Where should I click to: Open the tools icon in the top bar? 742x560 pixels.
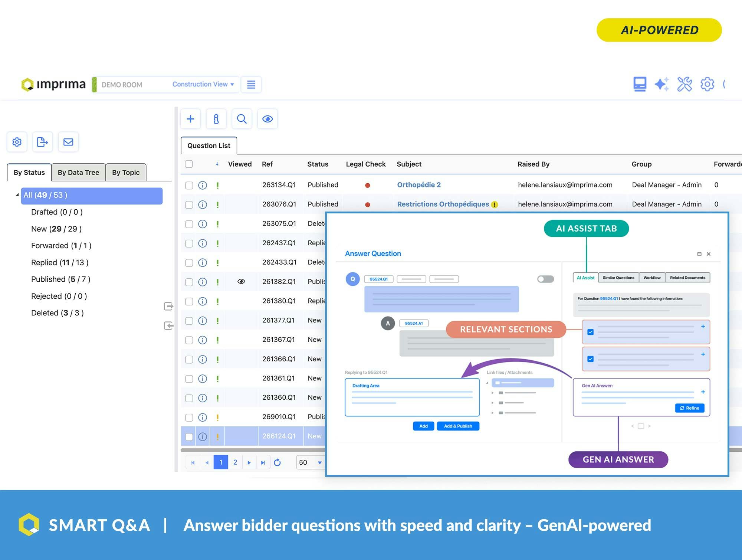point(685,84)
